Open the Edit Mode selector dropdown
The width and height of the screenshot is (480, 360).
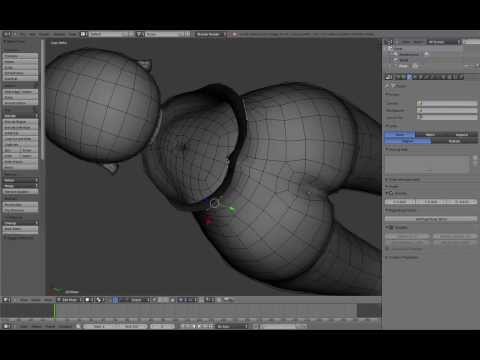tap(69, 300)
